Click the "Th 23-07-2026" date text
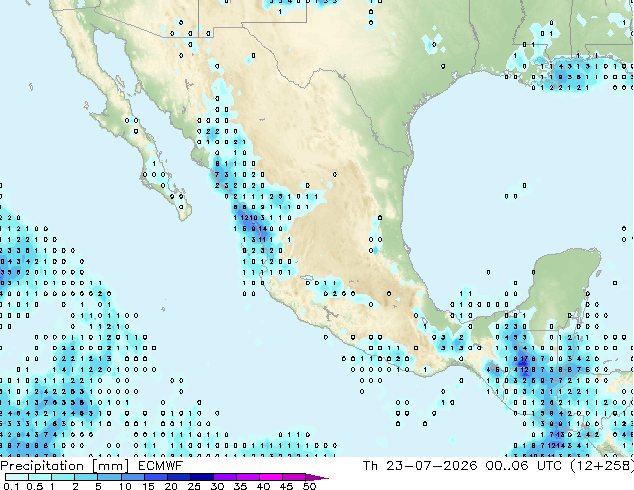 (420, 466)
